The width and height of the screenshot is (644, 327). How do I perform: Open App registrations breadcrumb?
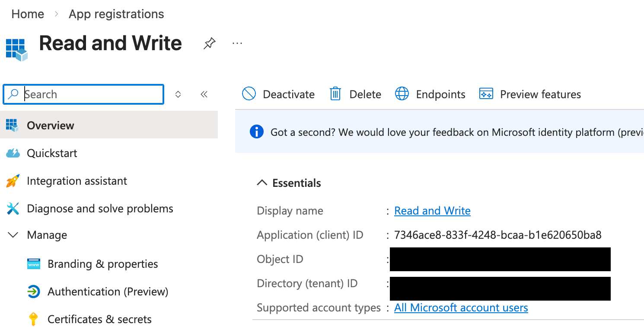[116, 13]
